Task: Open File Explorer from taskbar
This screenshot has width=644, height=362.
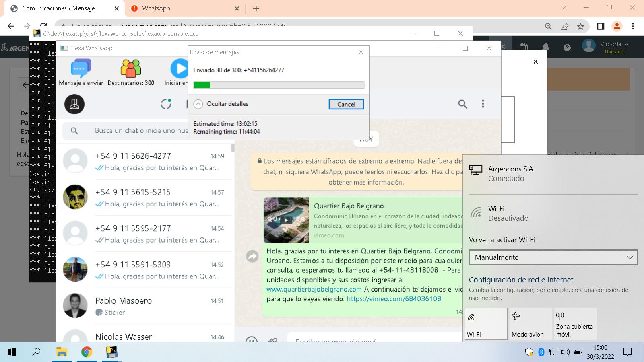Action: [x=62, y=352]
